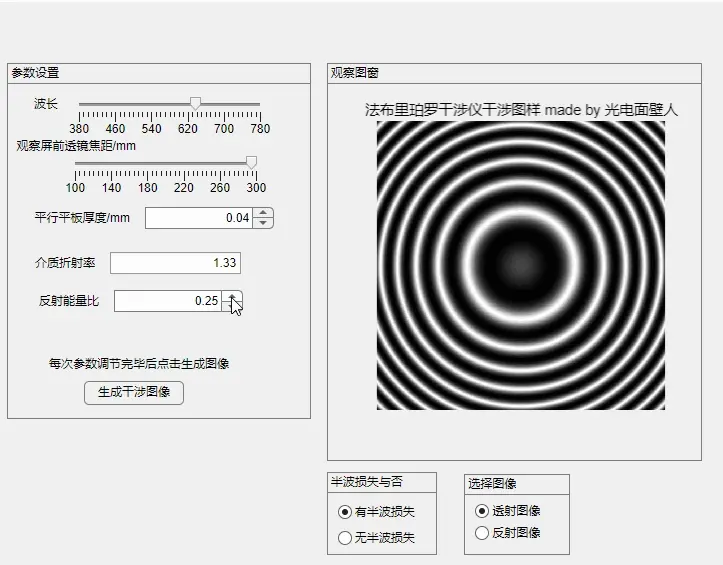Select 透射图像 radio button
Viewport: 723px width, 565px height.
[x=482, y=511]
